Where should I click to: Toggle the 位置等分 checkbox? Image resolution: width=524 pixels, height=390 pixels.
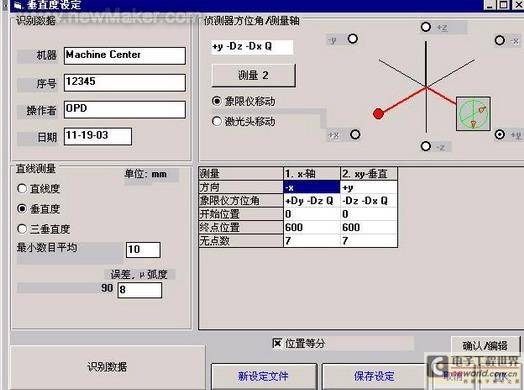pos(277,343)
